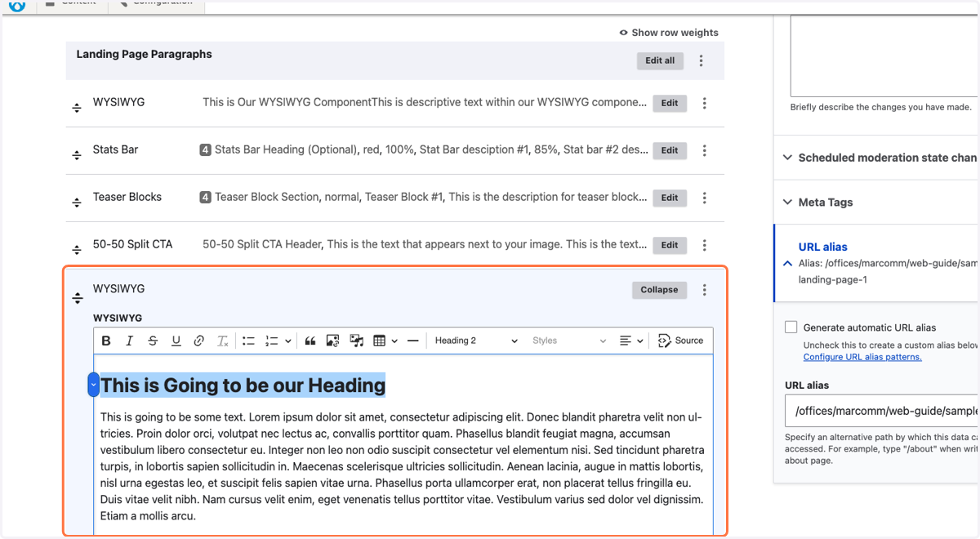Click into the Lorem ipsum body paragraph
This screenshot has height=539, width=980.
tap(402, 466)
